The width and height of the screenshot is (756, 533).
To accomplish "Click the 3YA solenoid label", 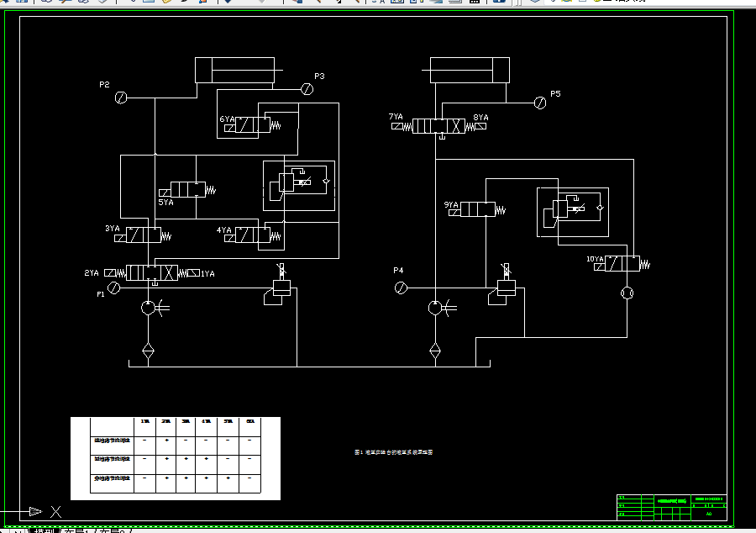I will (113, 228).
